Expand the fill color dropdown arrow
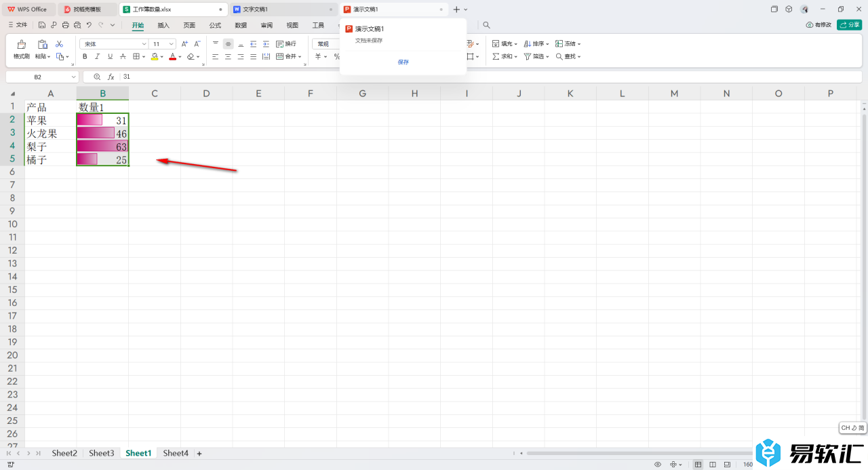Viewport: 868px width, 470px height. (x=162, y=57)
